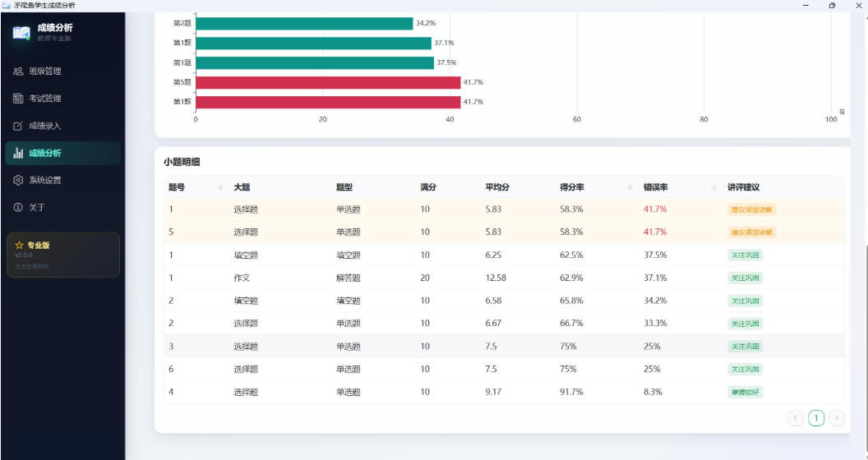Image resolution: width=868 pixels, height=460 pixels.
Task: Click the 满分 column header
Action: click(428, 187)
